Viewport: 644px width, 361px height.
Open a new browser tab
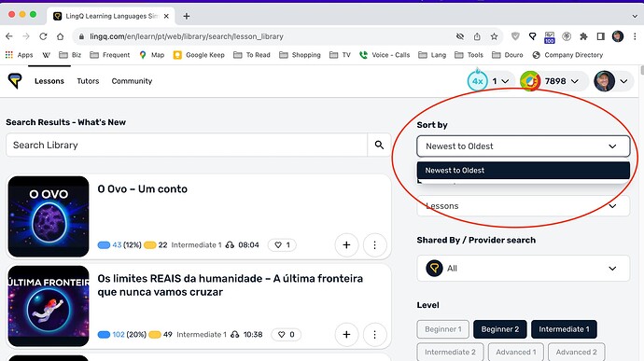point(186,16)
